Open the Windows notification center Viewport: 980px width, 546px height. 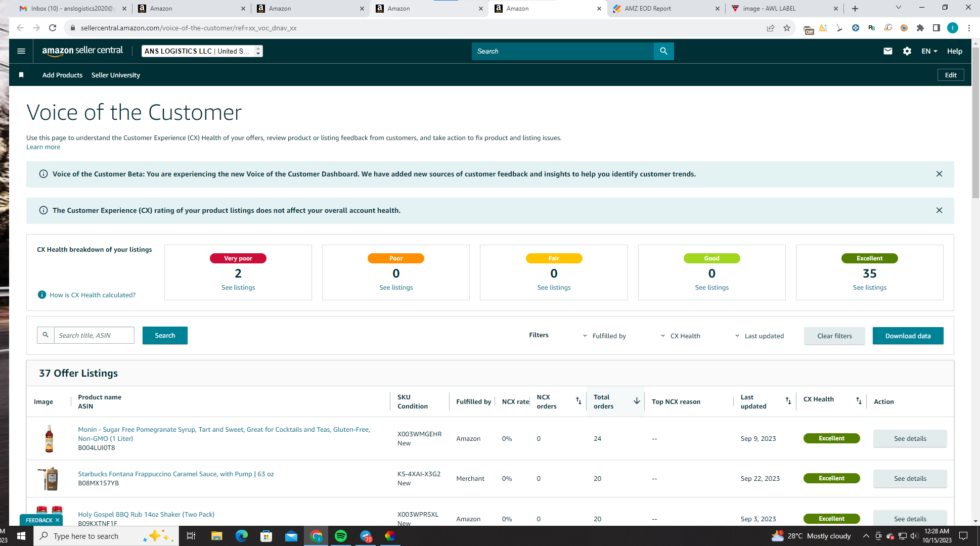(x=964, y=536)
